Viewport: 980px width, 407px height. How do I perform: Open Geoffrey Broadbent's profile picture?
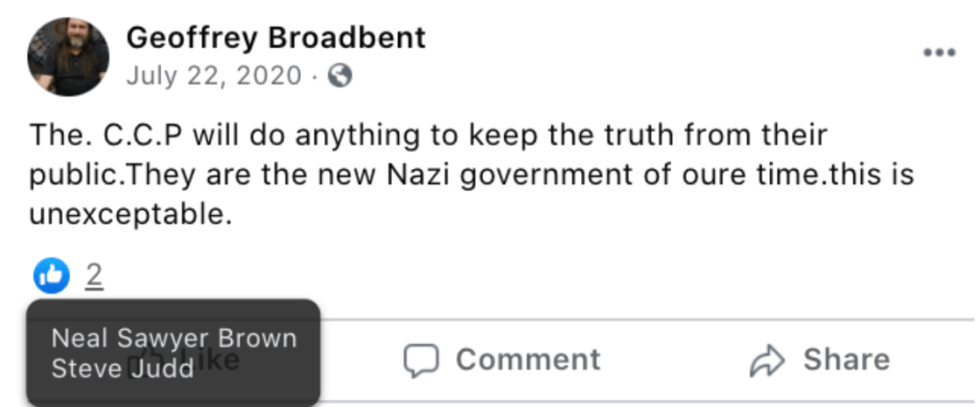(x=67, y=57)
